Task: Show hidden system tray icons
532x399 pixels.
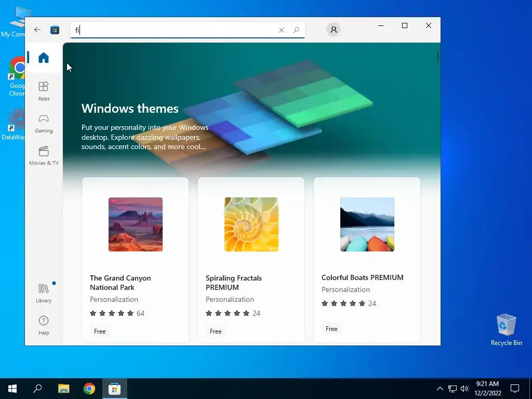Action: (x=440, y=389)
